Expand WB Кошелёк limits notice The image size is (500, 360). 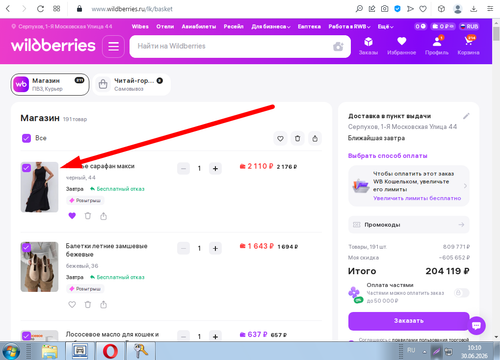coord(409,186)
